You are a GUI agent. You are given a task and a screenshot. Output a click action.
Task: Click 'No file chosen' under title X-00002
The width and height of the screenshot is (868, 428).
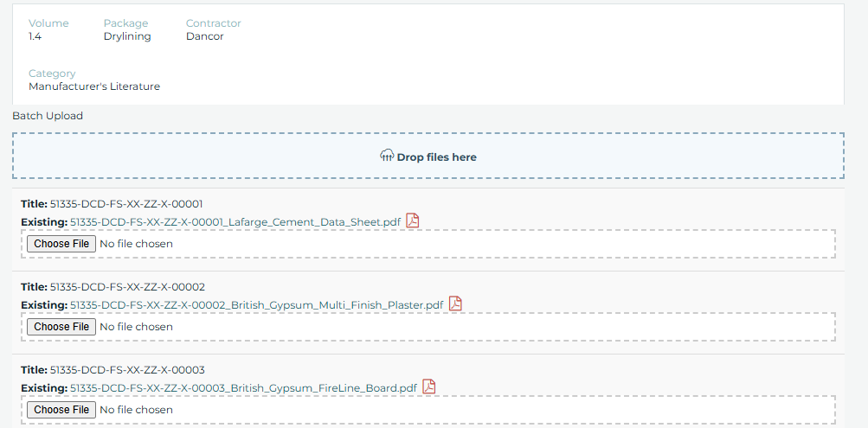(136, 327)
